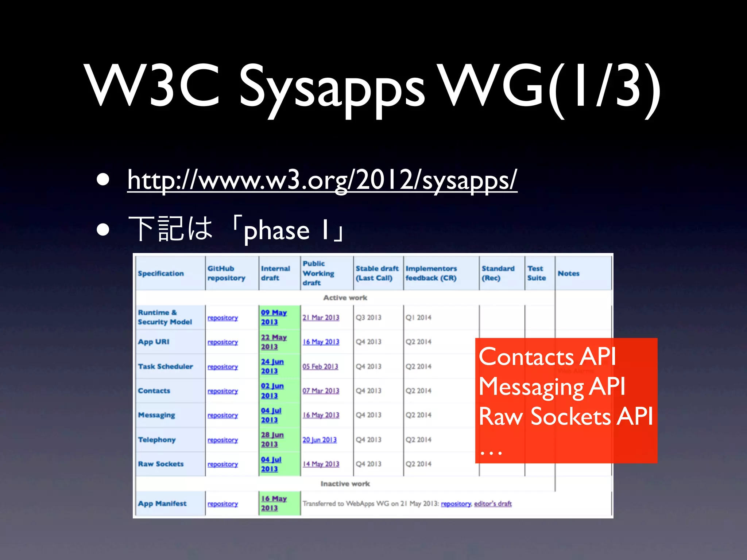747x560 pixels.
Task: Select the Inactive work section label
Action: (345, 484)
